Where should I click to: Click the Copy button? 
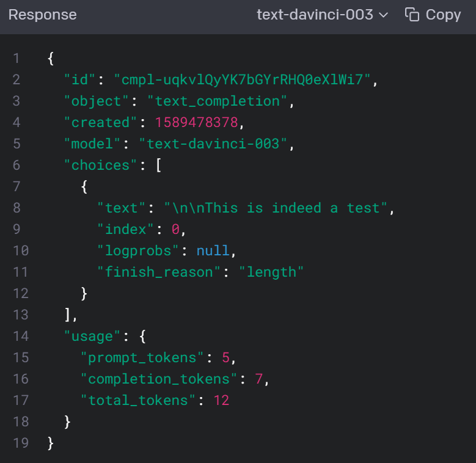(433, 15)
